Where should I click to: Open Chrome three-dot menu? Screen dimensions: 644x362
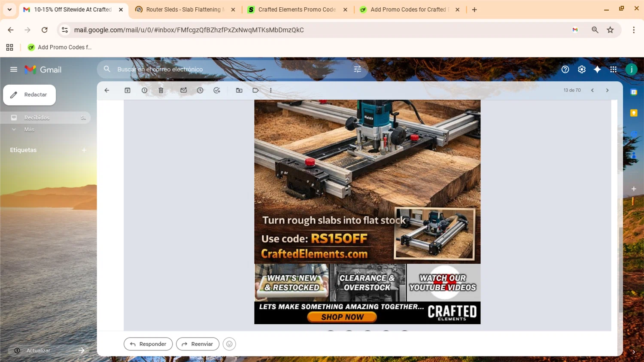(634, 30)
